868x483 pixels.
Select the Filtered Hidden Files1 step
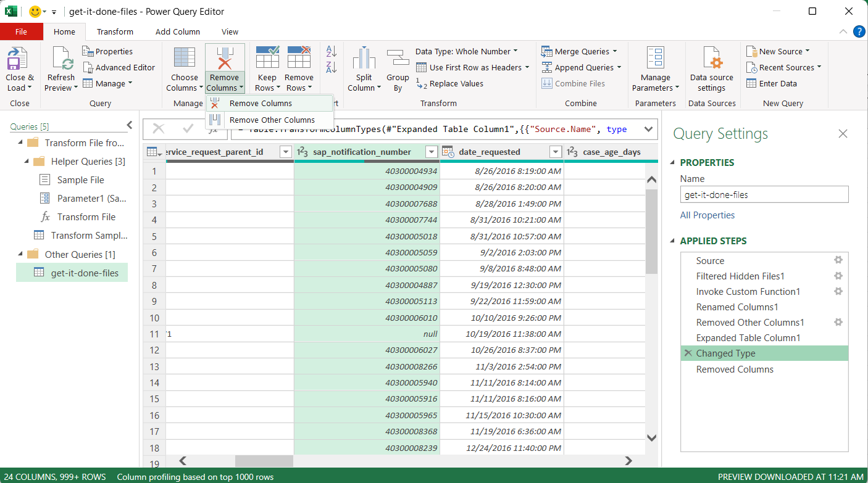(764, 276)
